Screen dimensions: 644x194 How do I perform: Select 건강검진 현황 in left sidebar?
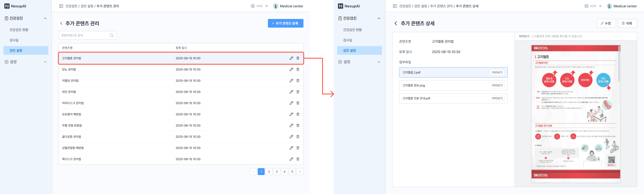(19, 30)
